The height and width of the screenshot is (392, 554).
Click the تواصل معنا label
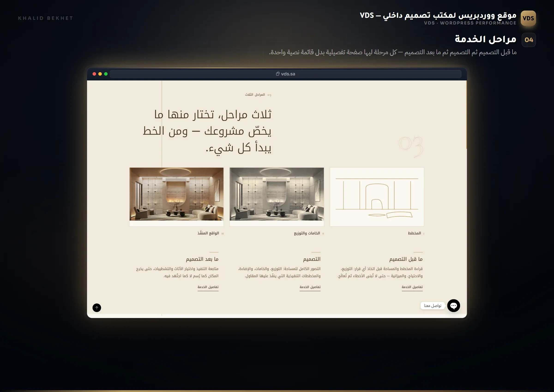[x=433, y=306]
